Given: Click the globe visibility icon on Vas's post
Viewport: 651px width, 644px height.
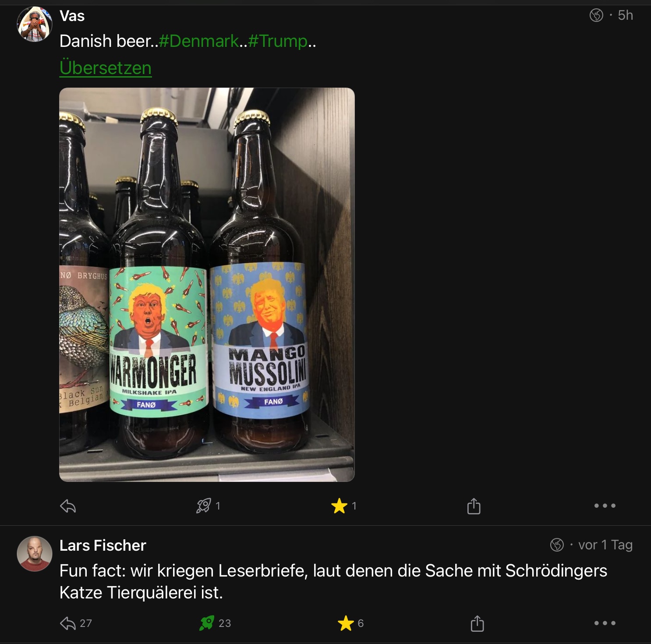Looking at the screenshot, I should (x=596, y=15).
